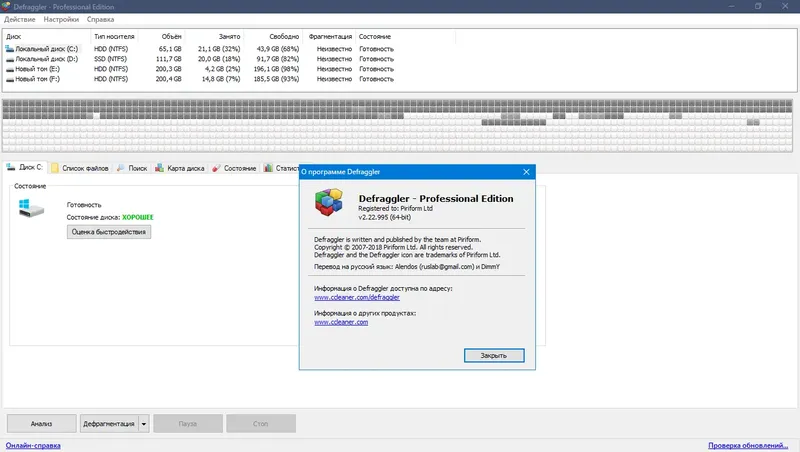Image resolution: width=800 pixels, height=452 pixels.
Task: Click the 14,8 GB (7%) used cell
Action: tap(221, 79)
